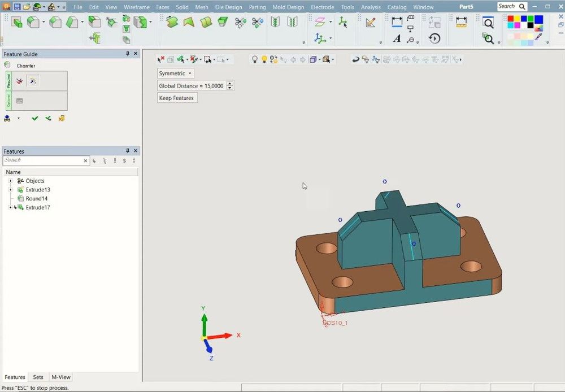Image resolution: width=565 pixels, height=392 pixels.
Task: Expand the Objects tree node
Action: point(11,181)
